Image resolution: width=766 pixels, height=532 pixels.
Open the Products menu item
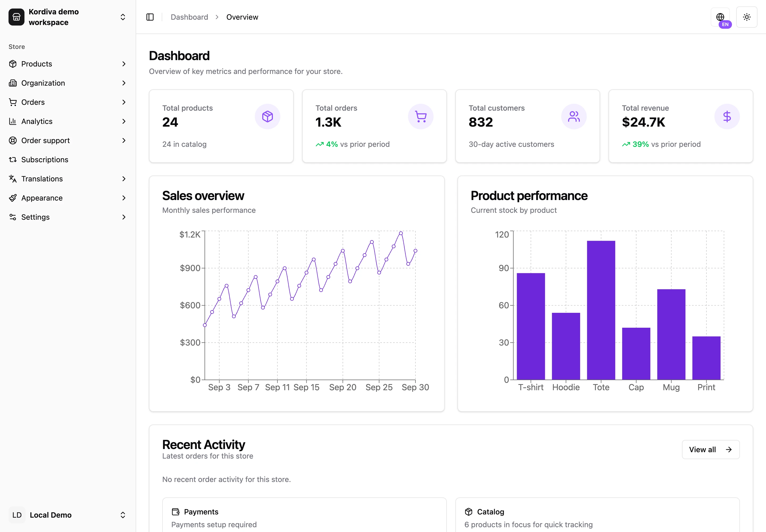tap(68, 64)
